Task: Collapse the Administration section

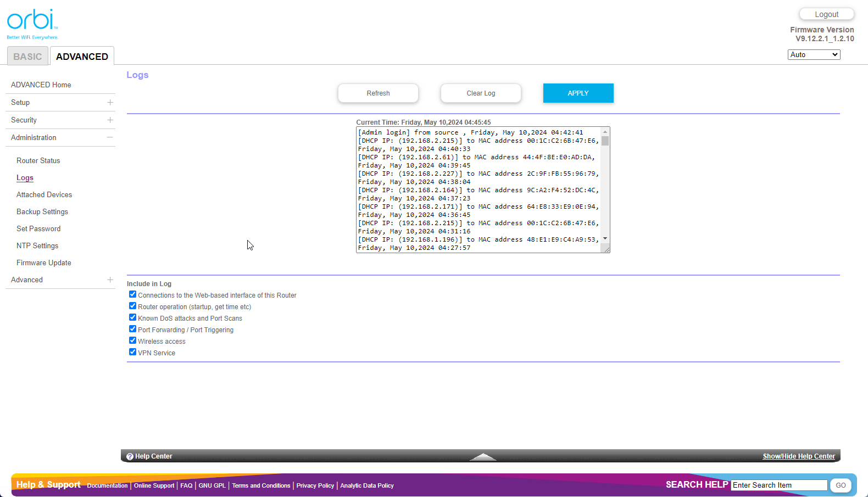Action: point(110,137)
